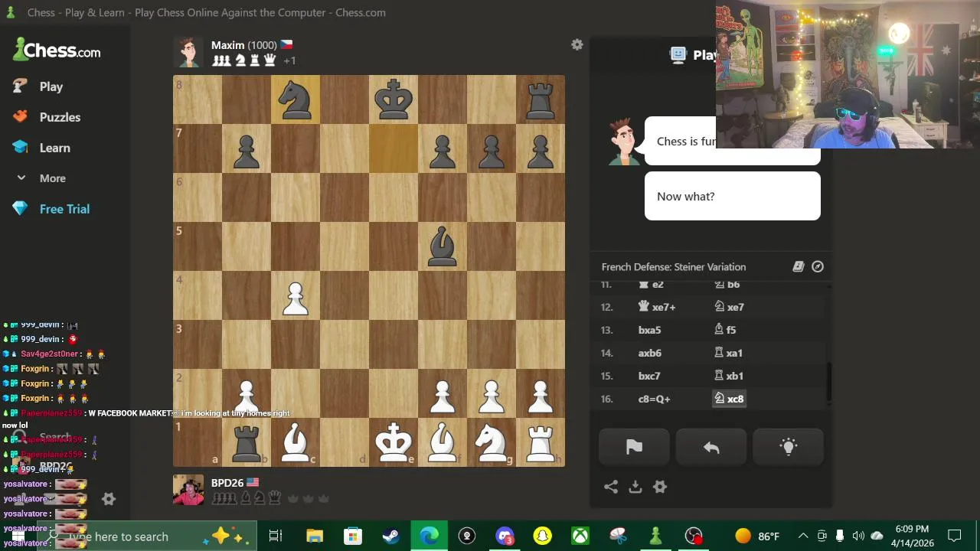980x551 pixels.
Task: Jump to highlighted move xc8
Action: tap(729, 399)
